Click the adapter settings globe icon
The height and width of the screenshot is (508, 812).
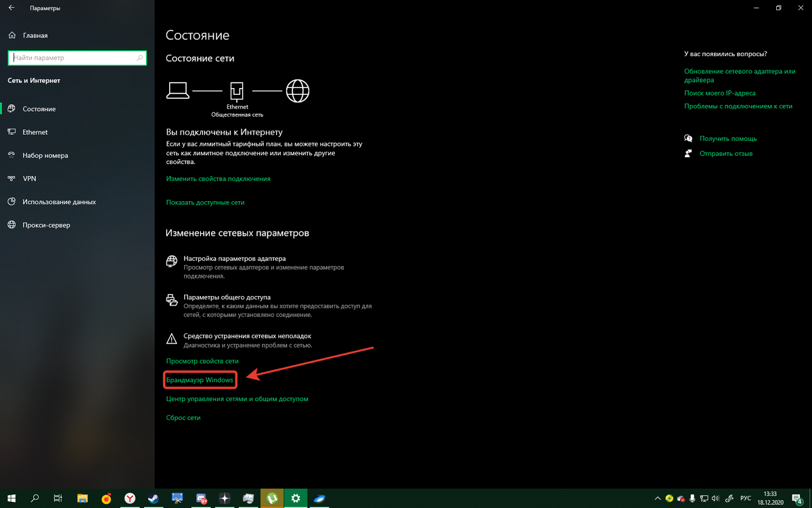pyautogui.click(x=172, y=260)
